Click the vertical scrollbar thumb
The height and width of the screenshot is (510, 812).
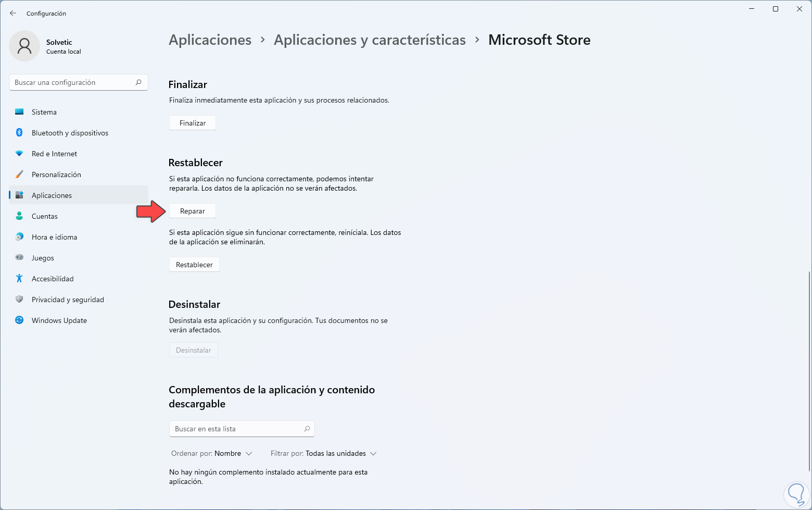pos(809,371)
